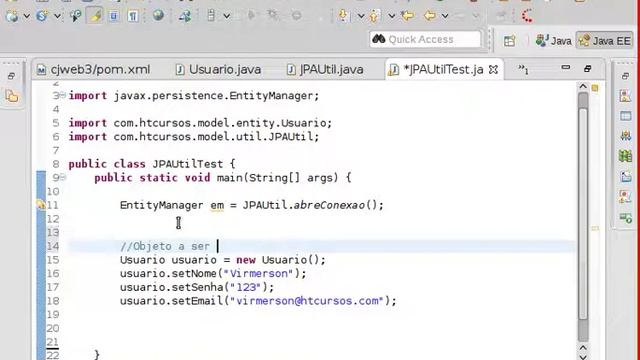Screen dimensions: 640x360
Task: Switch to the JPAUtil.java tab
Action: [x=325, y=70]
